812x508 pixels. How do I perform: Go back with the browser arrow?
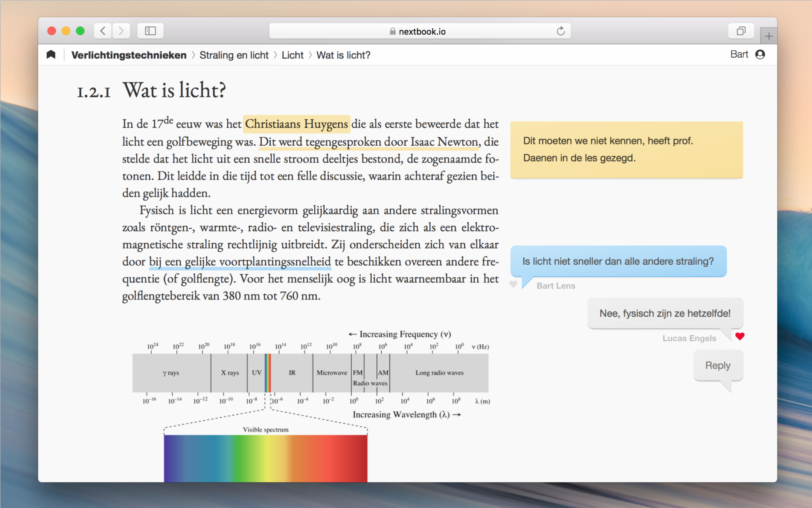point(103,31)
